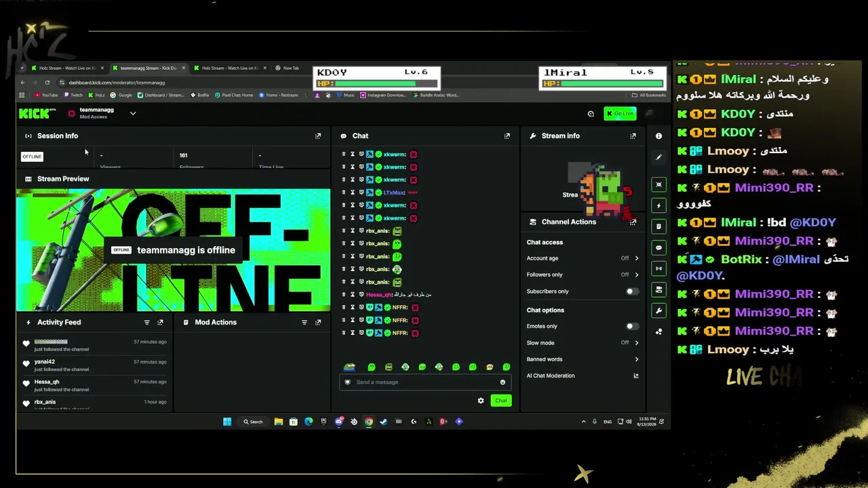Toggle Emotes only chat switch
The height and width of the screenshot is (488, 868).
click(632, 326)
